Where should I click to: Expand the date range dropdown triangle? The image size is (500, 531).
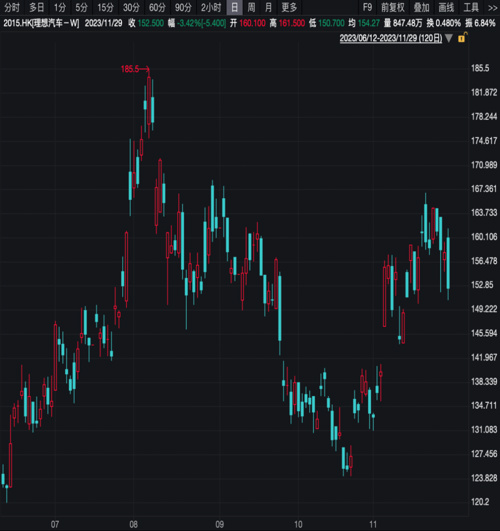pos(449,38)
